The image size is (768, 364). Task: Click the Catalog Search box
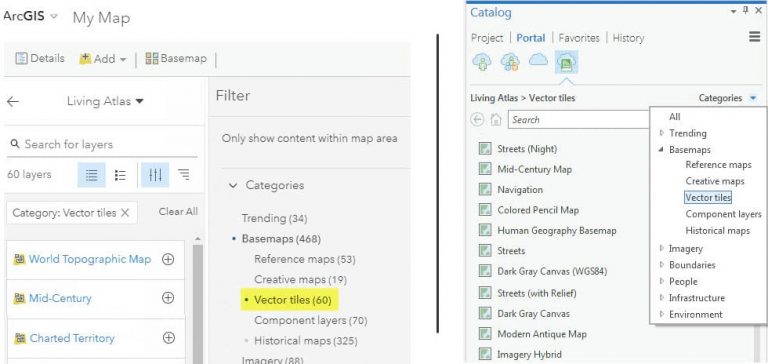579,120
